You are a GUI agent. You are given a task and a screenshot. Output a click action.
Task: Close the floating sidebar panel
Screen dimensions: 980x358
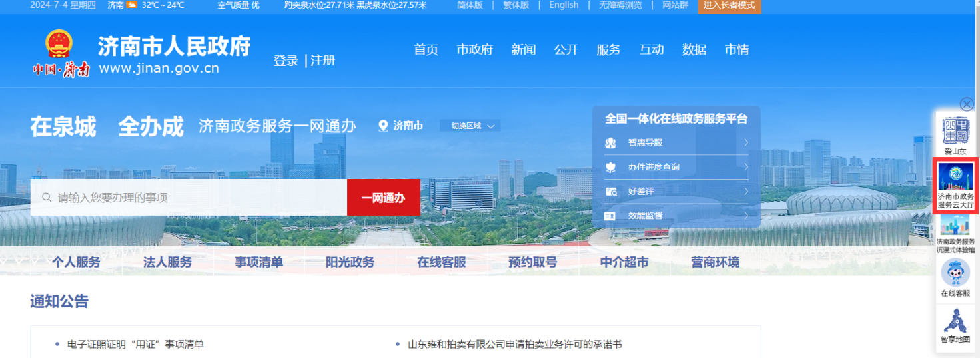(x=967, y=104)
